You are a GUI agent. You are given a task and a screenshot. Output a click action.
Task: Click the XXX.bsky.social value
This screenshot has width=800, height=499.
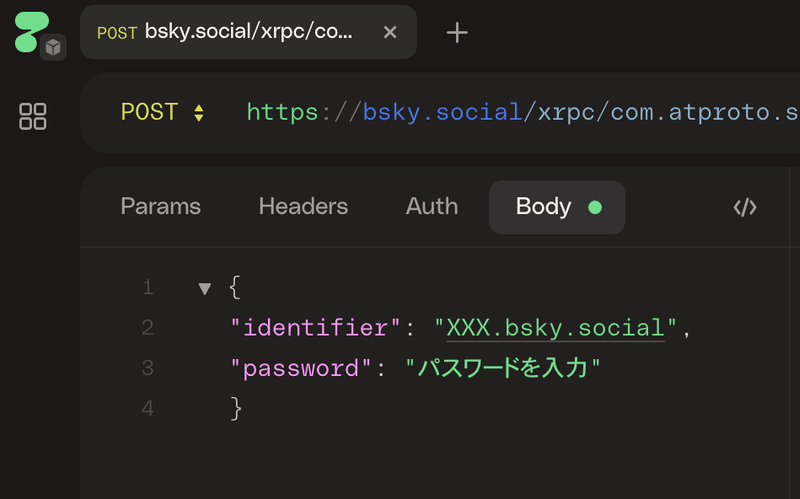(x=555, y=328)
